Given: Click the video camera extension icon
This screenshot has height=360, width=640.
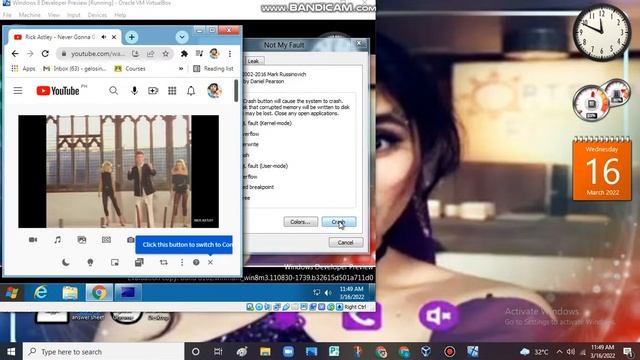Looking at the screenshot, I should coord(33,240).
